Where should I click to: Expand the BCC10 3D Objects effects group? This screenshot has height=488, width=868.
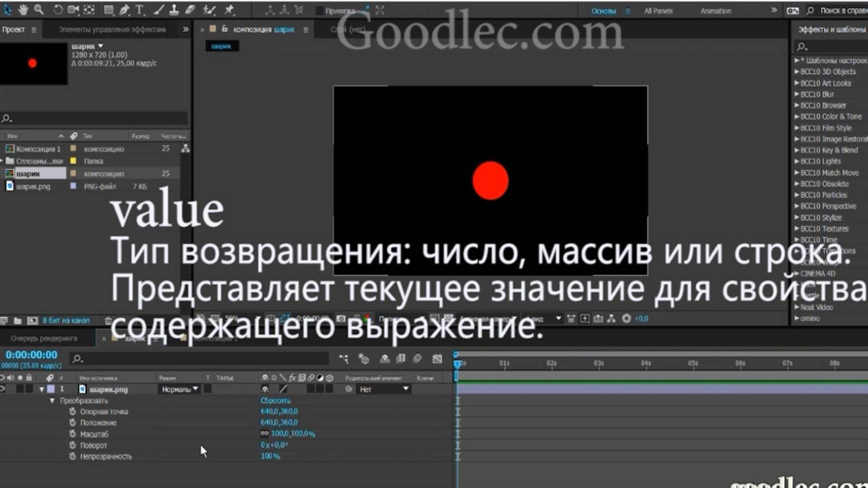tap(796, 72)
